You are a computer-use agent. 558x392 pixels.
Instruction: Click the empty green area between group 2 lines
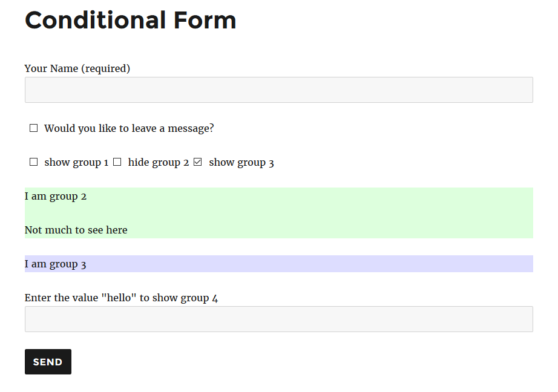[278, 213]
